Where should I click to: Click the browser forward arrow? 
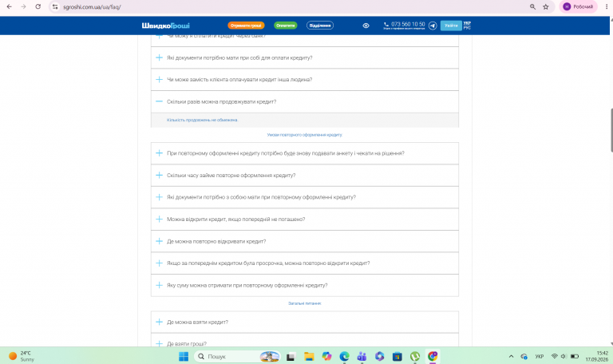point(23,6)
